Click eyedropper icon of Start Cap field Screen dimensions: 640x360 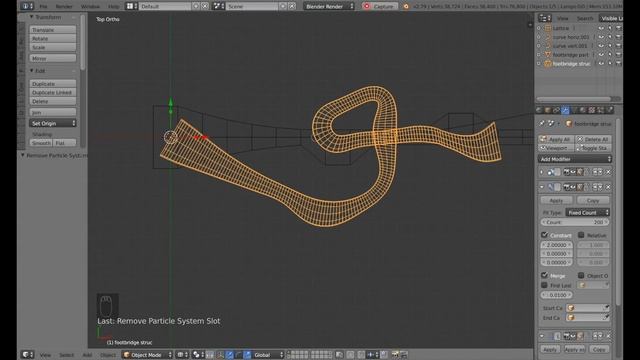pos(607,308)
